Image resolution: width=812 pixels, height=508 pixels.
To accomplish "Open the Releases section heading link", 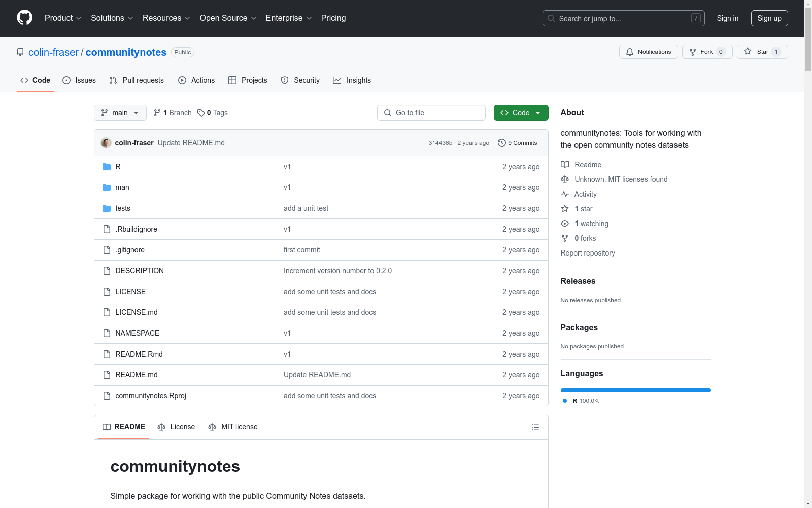I will point(578,281).
